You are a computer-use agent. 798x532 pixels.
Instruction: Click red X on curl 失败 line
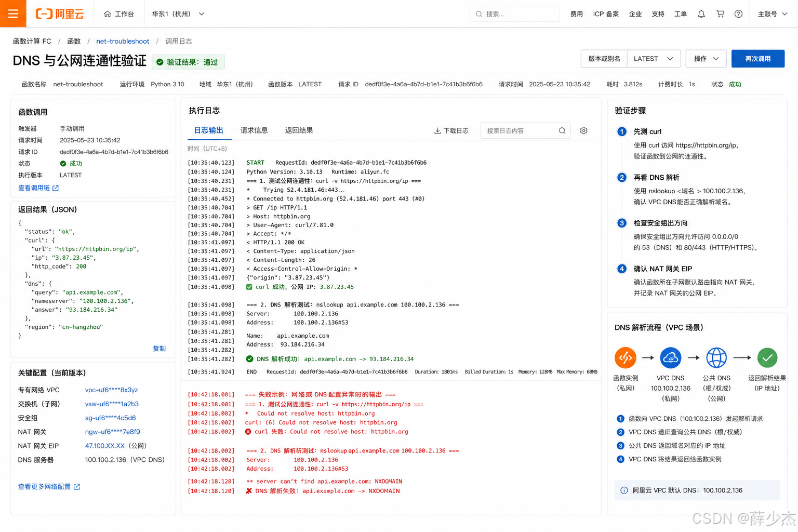(x=248, y=432)
